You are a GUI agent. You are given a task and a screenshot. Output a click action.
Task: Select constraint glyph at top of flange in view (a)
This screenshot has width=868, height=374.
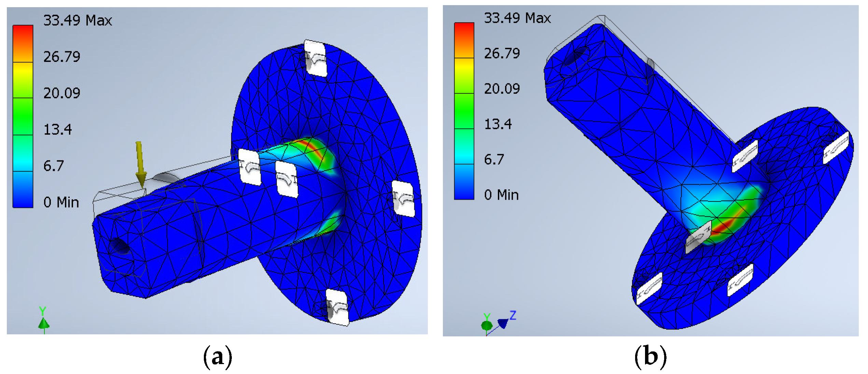pos(315,58)
